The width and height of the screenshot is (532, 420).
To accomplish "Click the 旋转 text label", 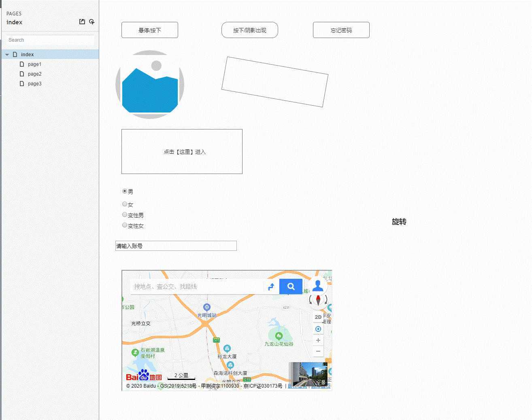I will pyautogui.click(x=399, y=221).
